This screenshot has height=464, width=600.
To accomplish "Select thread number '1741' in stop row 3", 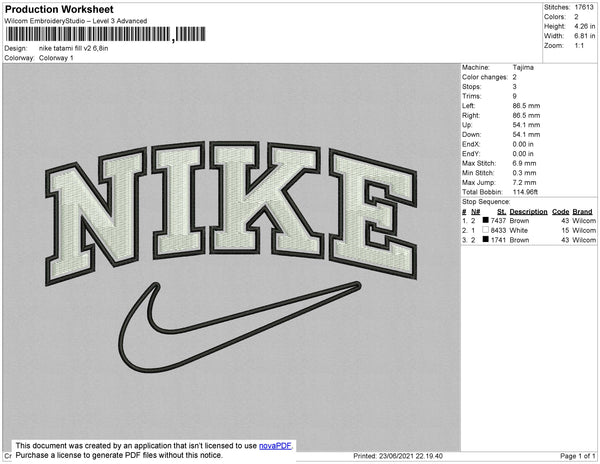I will pos(498,240).
